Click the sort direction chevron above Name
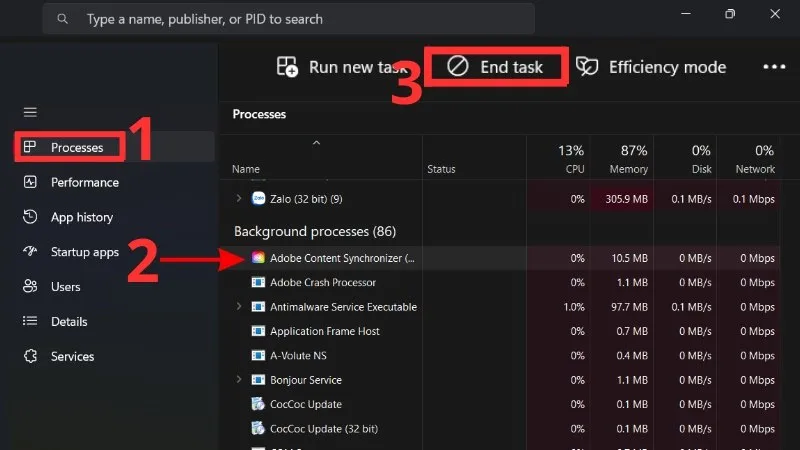 316,143
